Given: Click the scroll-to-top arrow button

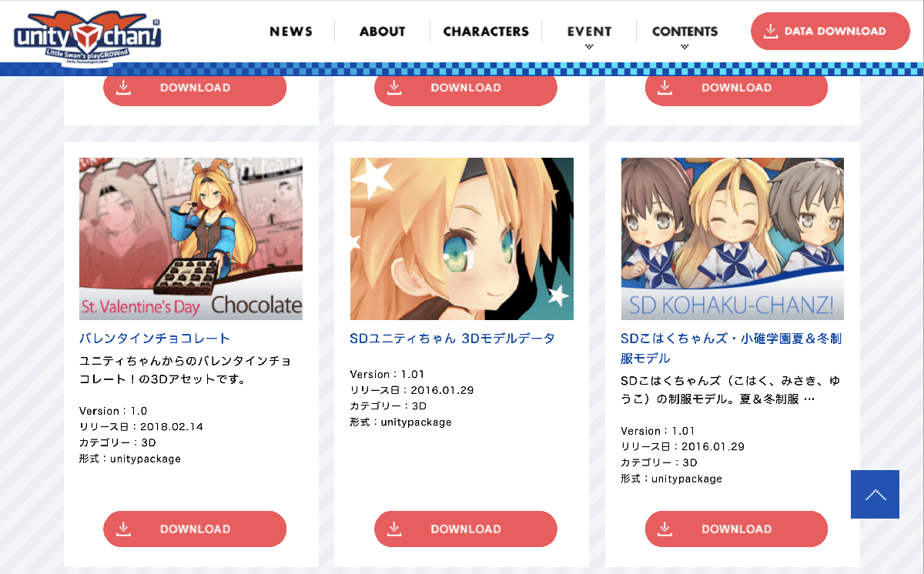Looking at the screenshot, I should (x=875, y=494).
